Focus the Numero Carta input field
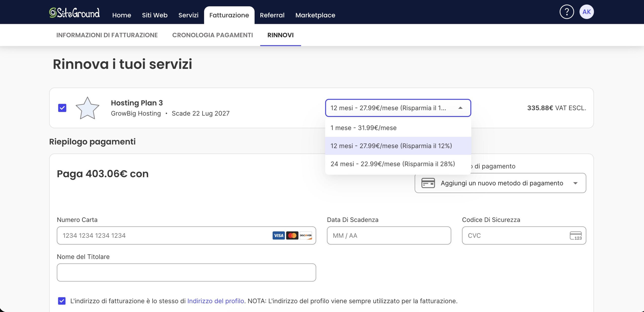The height and width of the screenshot is (312, 644). (186, 235)
